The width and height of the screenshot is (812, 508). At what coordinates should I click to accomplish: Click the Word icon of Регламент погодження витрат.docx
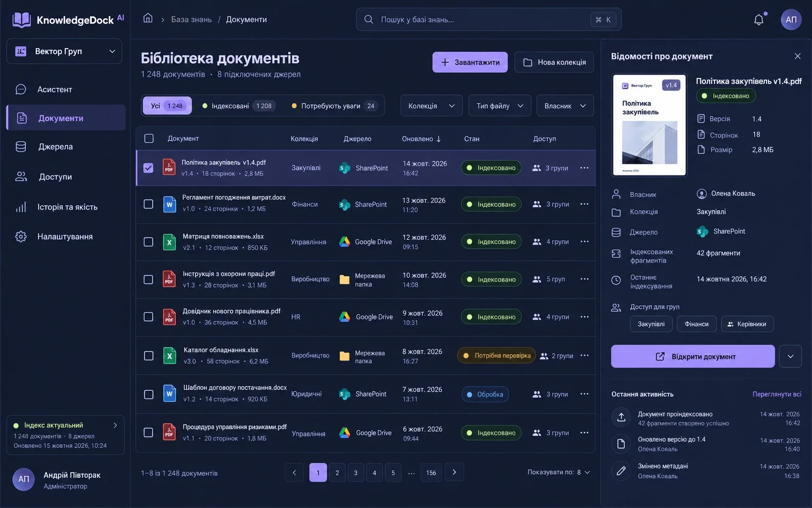pos(169,204)
